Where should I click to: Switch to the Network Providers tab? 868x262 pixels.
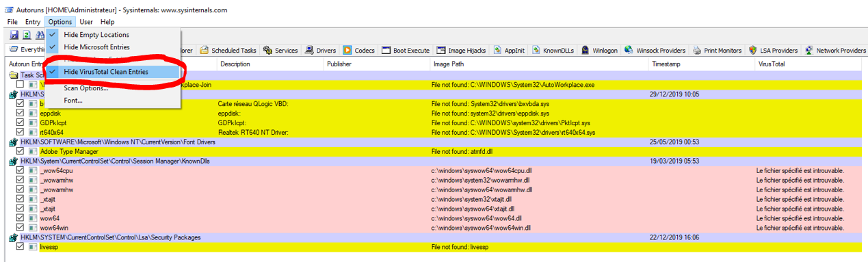pyautogui.click(x=834, y=50)
